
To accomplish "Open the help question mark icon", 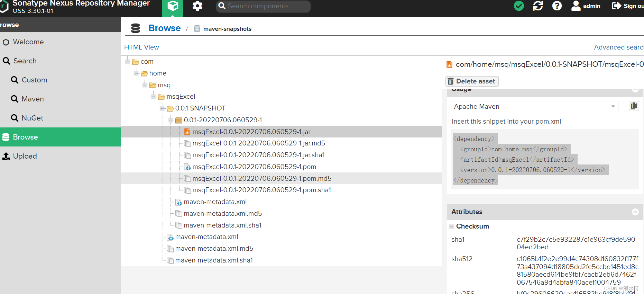I will 557,6.
